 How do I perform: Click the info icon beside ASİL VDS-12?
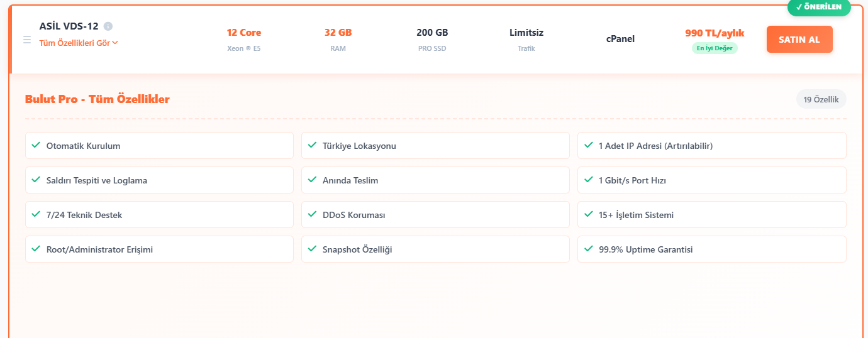(x=108, y=26)
